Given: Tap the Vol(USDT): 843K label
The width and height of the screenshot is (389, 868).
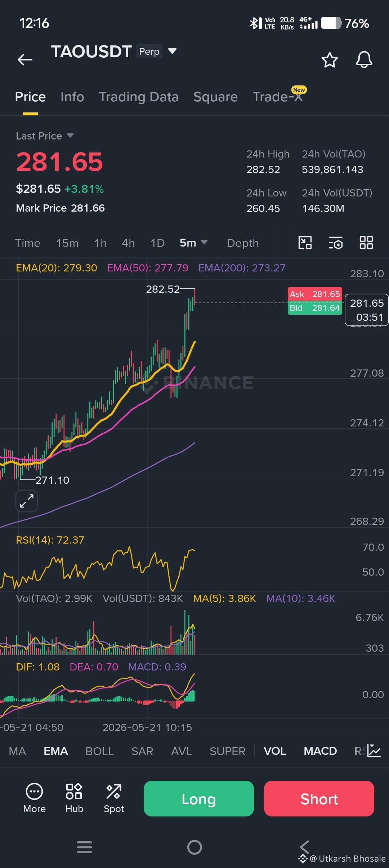Looking at the screenshot, I should click(x=143, y=598).
